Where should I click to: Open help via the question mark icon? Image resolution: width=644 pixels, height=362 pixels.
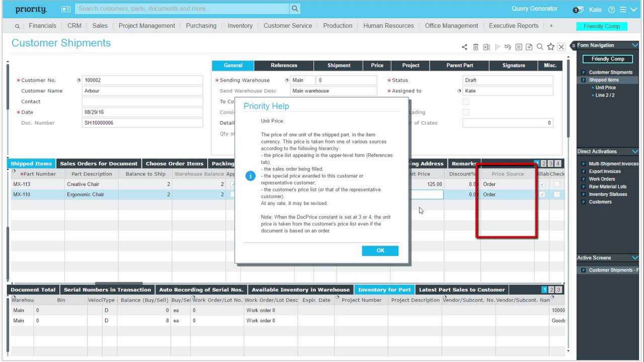[612, 10]
